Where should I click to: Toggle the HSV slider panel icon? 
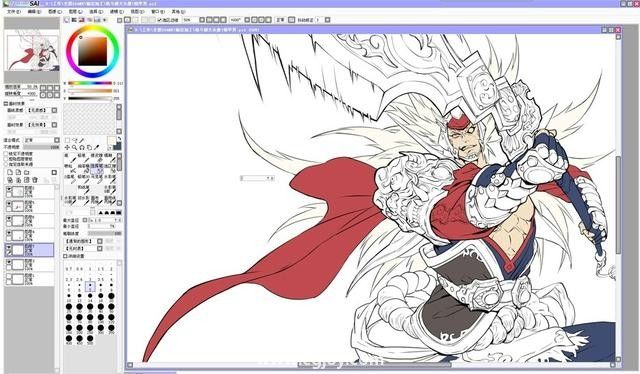coord(82,20)
